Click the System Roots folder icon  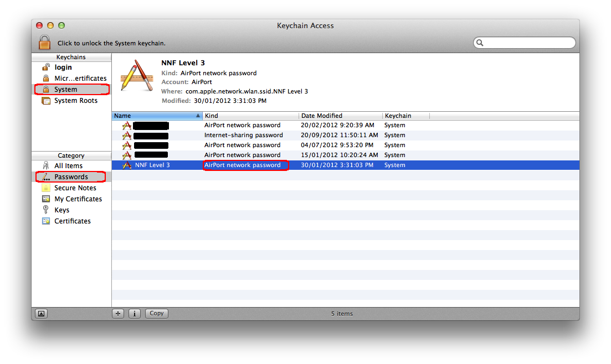46,101
